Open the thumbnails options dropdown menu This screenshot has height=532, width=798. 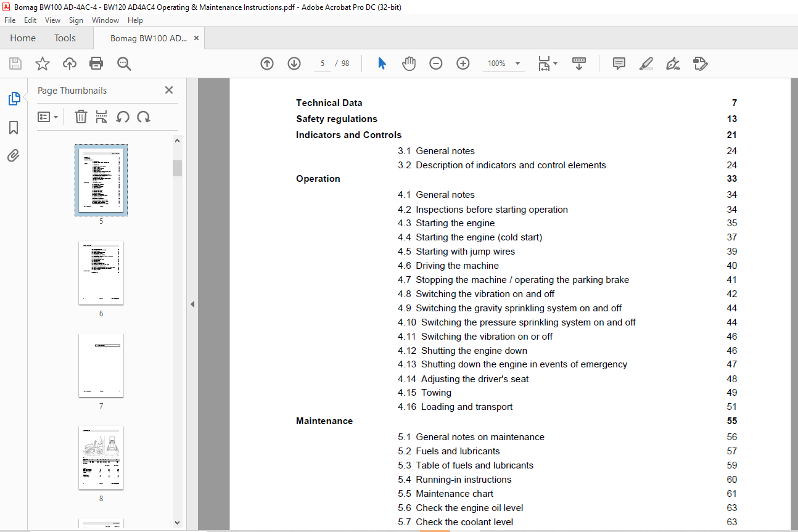click(x=47, y=117)
